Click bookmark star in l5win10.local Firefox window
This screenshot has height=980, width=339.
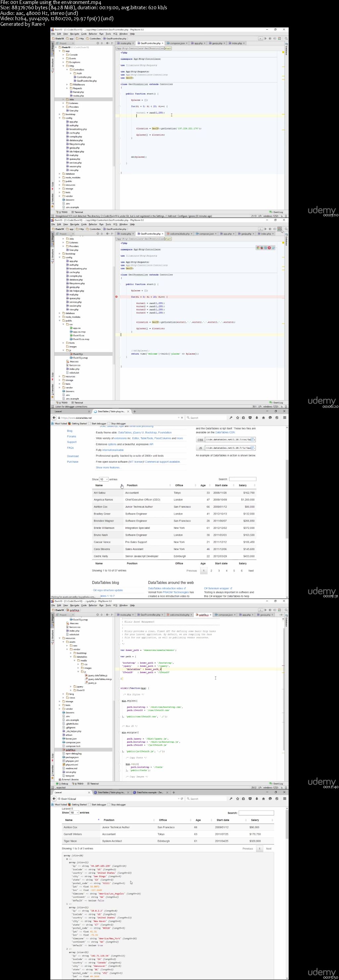click(x=237, y=798)
